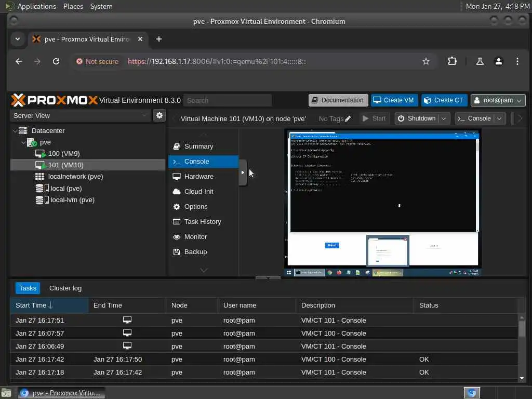The image size is (532, 399).
Task: Click the Proxmox search field
Action: 228,100
